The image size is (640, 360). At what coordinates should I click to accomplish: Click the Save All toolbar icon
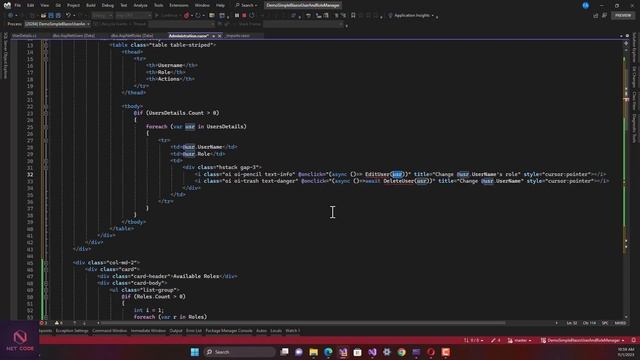pyautogui.click(x=58, y=16)
